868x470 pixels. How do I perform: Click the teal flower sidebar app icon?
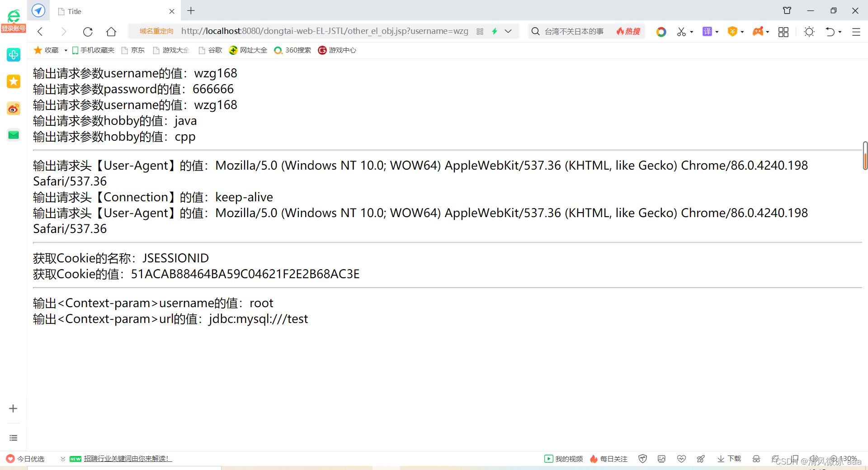point(14,55)
